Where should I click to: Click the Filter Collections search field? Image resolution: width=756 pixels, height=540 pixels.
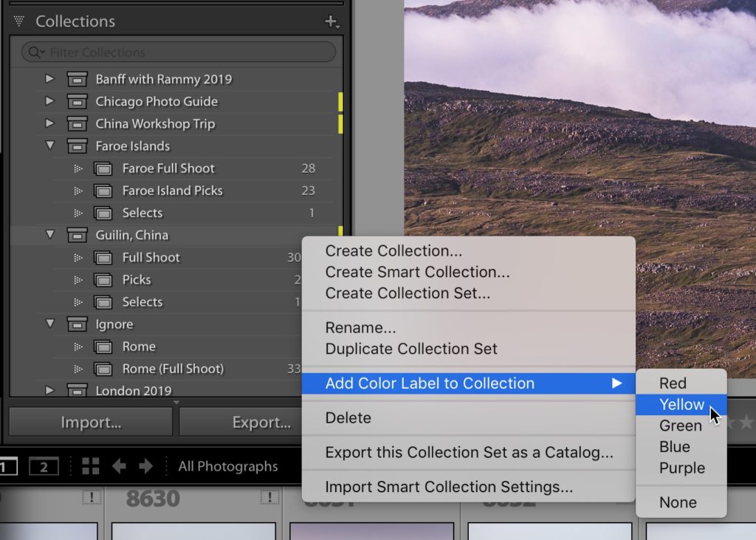(179, 52)
